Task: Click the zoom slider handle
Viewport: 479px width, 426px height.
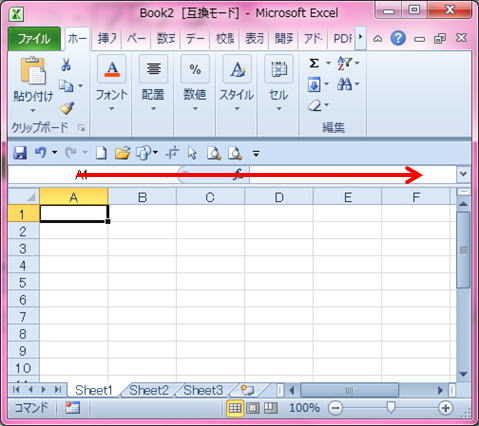Action: click(391, 407)
